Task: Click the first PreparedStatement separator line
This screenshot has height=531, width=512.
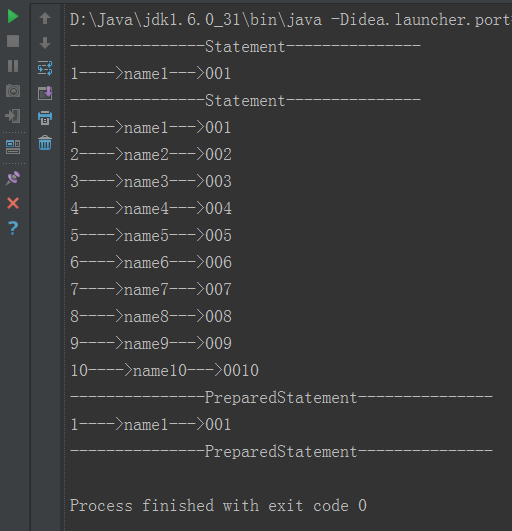Action: click(281, 398)
